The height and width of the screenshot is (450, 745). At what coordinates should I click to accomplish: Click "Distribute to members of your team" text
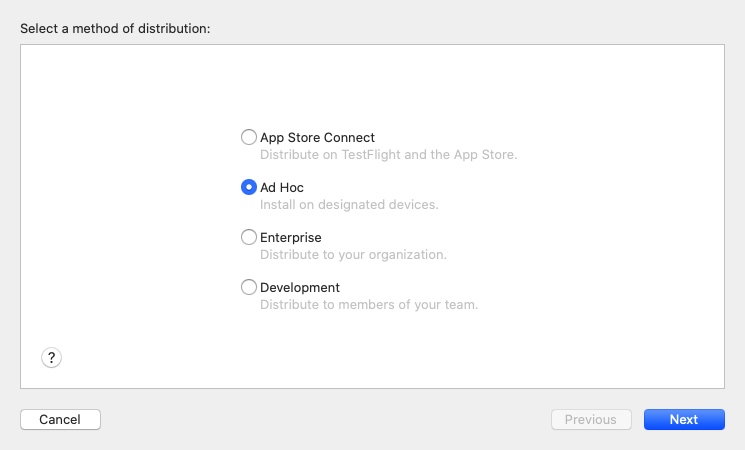coord(369,304)
